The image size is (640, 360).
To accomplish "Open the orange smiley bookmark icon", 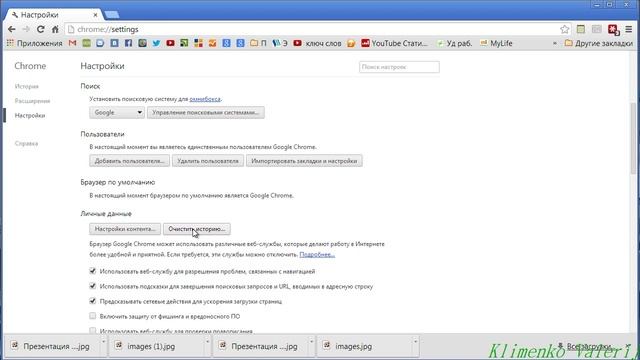I will (x=351, y=43).
